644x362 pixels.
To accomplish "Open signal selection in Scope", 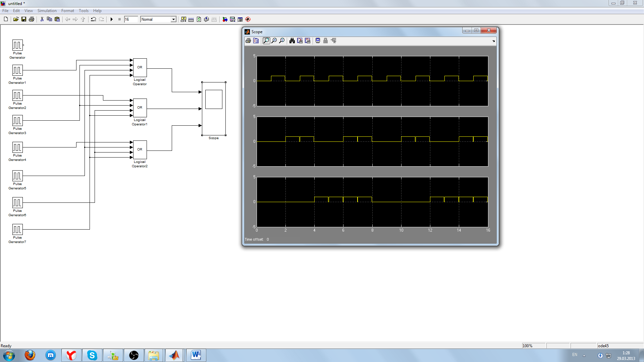I will pos(333,41).
